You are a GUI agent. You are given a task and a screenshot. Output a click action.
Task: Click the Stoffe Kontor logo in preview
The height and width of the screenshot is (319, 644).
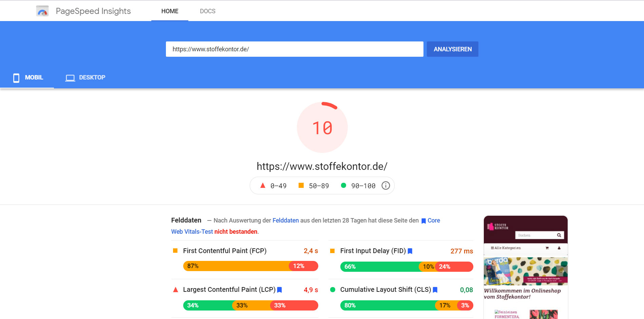(498, 227)
